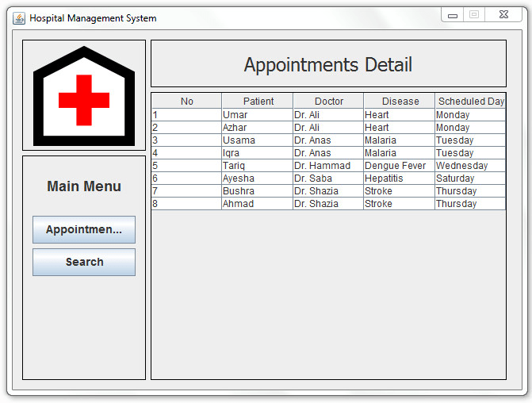The image size is (532, 403).
Task: Close the Hospital Management System window
Action: click(503, 14)
